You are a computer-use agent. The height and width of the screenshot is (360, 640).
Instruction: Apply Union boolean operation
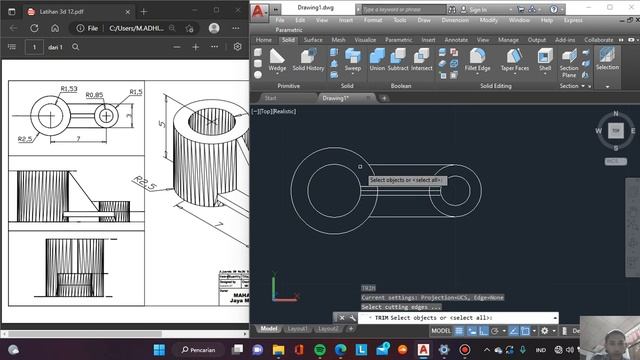(x=377, y=60)
